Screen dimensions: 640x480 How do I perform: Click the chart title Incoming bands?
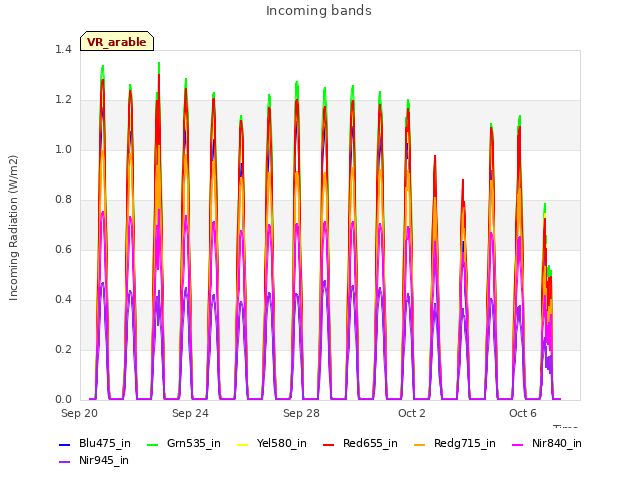pyautogui.click(x=319, y=11)
